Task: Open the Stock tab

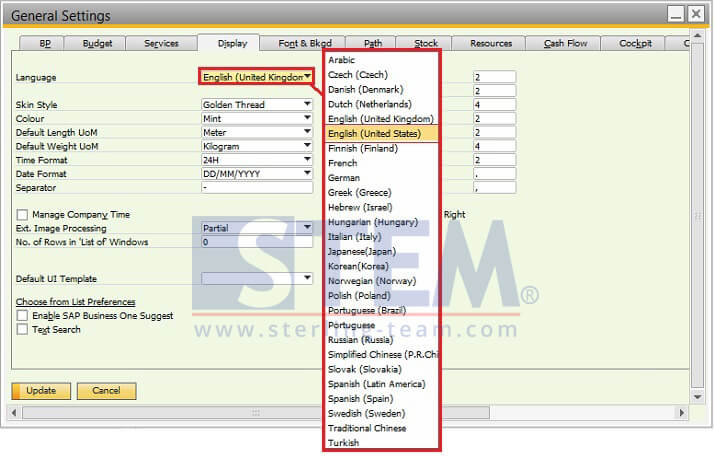Action: (x=425, y=43)
